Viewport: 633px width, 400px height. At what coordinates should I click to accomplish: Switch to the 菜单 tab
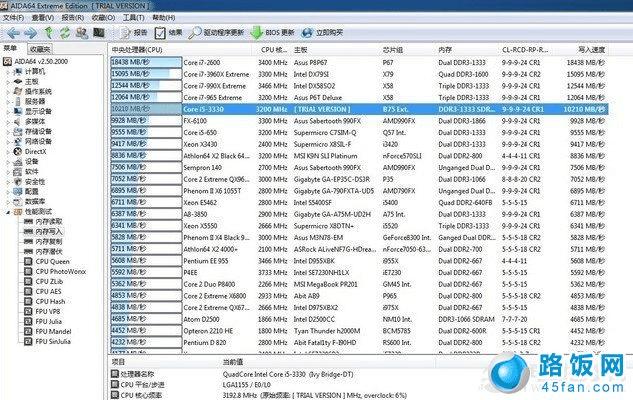pyautogui.click(x=10, y=48)
